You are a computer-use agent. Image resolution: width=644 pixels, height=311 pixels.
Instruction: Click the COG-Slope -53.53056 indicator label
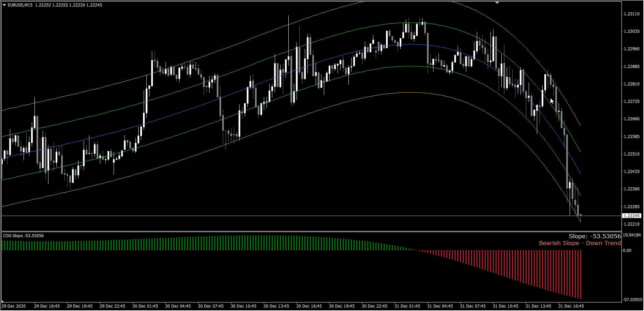point(24,236)
